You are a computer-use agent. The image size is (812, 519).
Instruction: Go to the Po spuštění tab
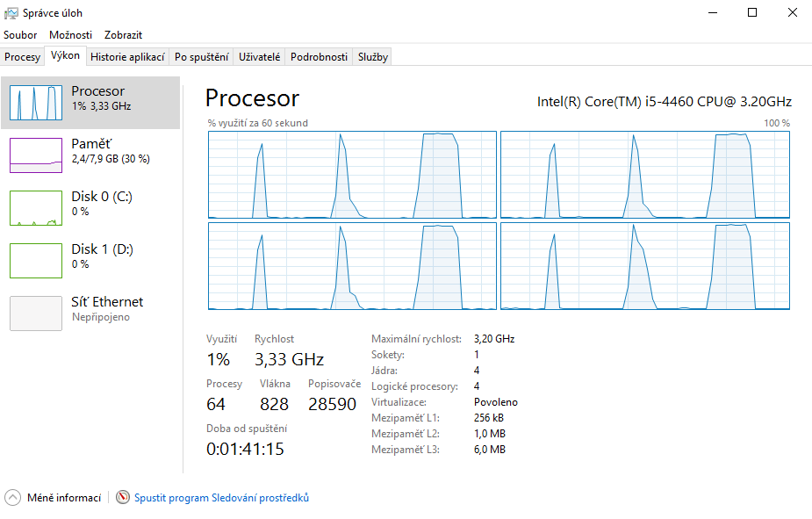[x=202, y=57]
